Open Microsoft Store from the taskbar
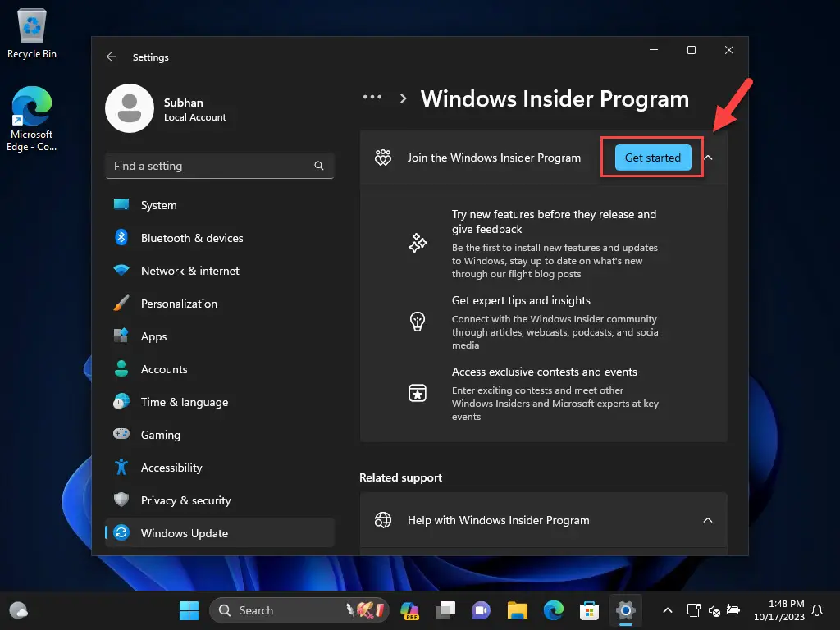840x630 pixels. coord(589,610)
